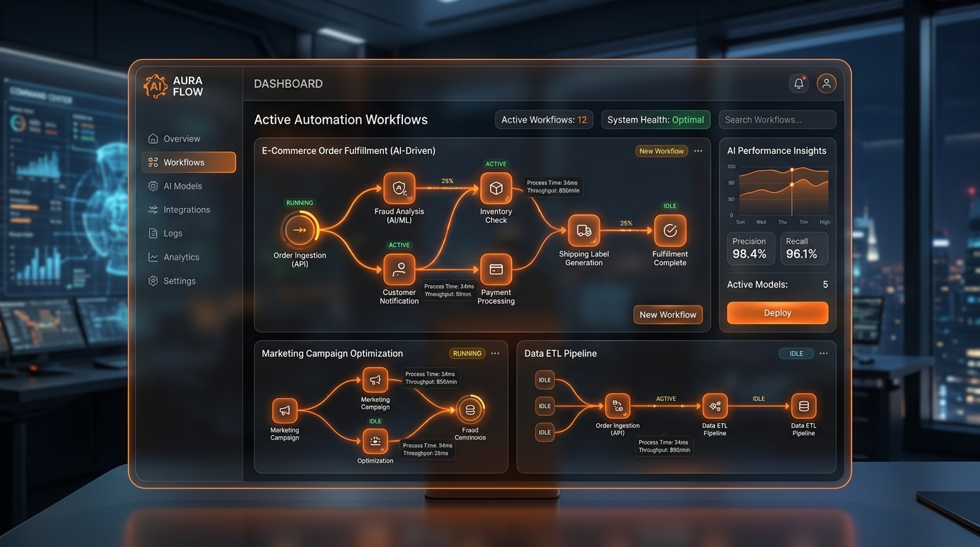Open the Logs sidebar item
Image resolution: width=980 pixels, height=547 pixels.
(x=189, y=233)
